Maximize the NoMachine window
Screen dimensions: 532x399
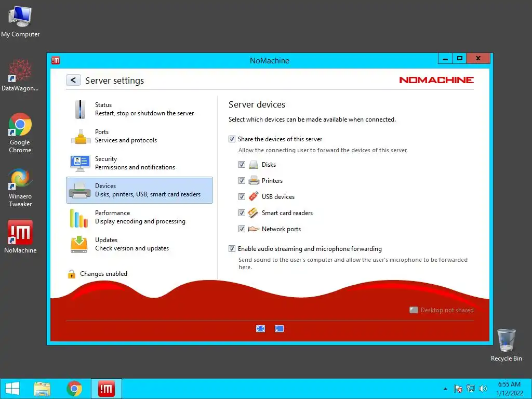460,59
